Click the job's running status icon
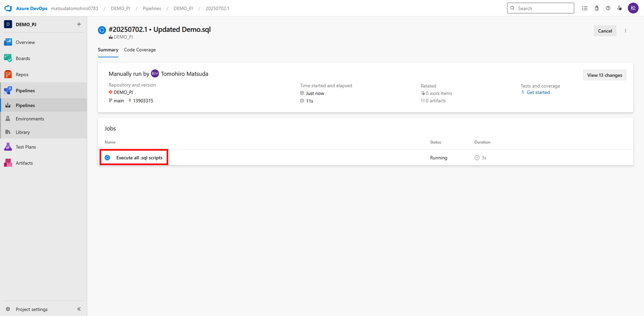 tap(107, 158)
